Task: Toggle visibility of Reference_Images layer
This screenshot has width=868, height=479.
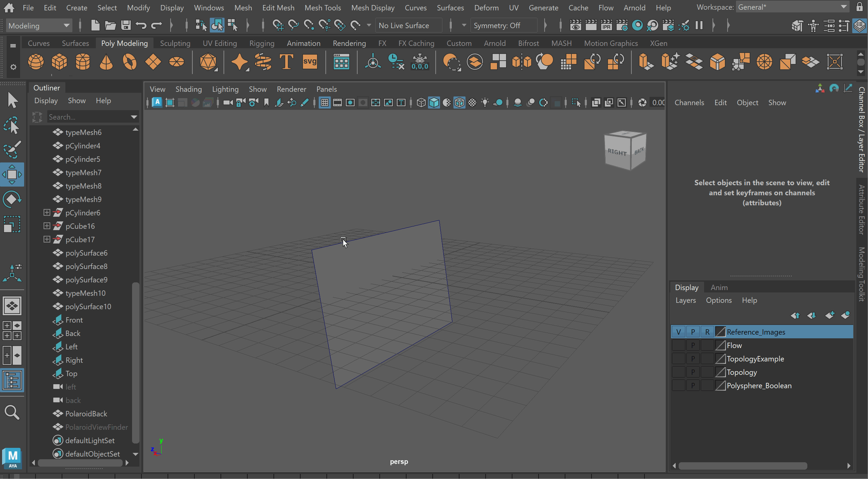Action: (678, 332)
